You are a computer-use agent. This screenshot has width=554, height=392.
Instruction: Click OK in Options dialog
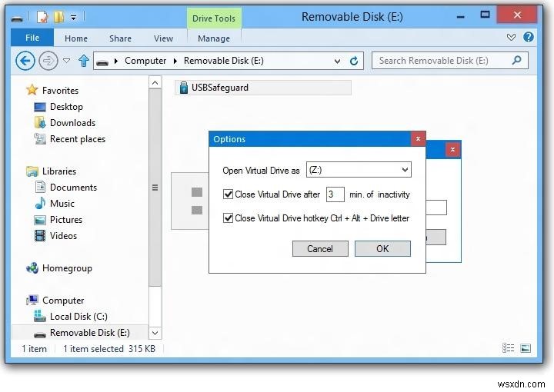click(382, 249)
